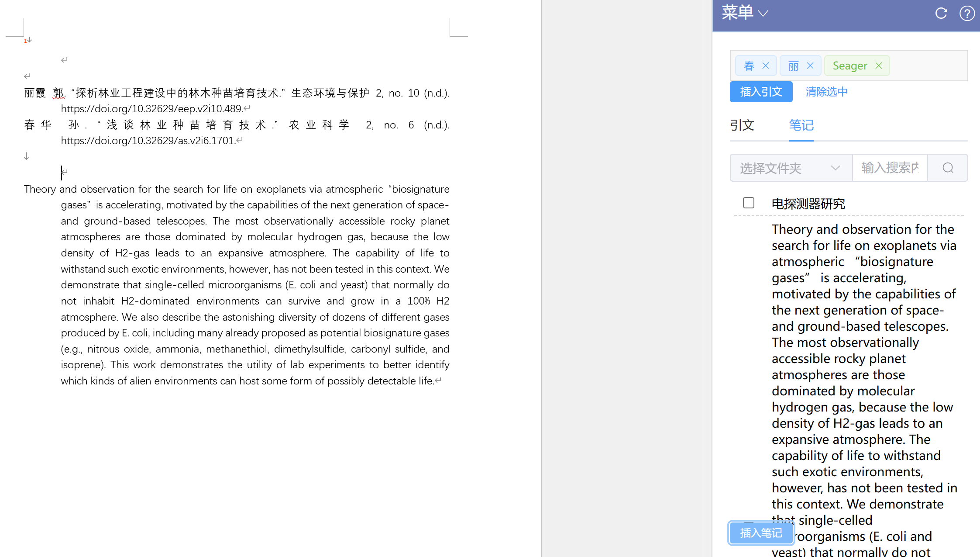Remove the 春 tag with its X
The height and width of the screenshot is (557, 980).
[766, 66]
